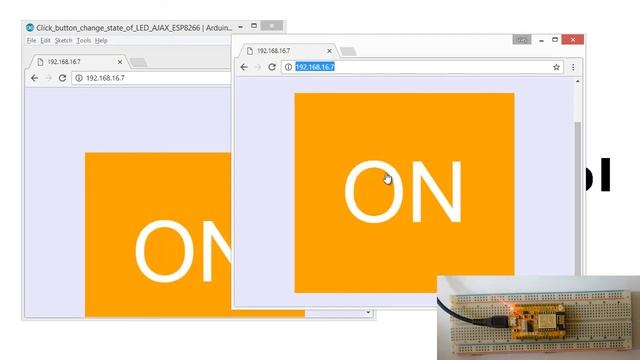This screenshot has width=640, height=360.
Task: Click address bar in back browser
Action: (x=152, y=78)
